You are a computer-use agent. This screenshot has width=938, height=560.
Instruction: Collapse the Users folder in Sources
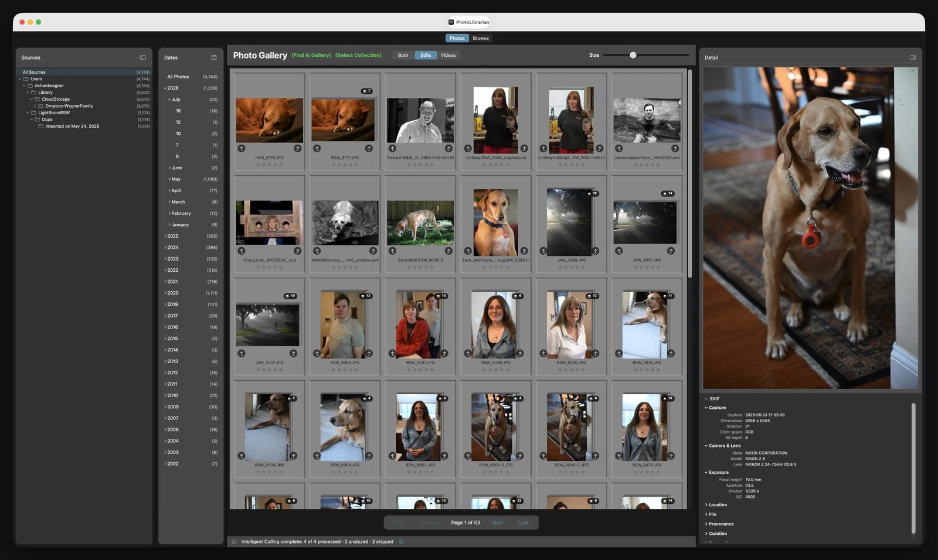click(x=20, y=79)
